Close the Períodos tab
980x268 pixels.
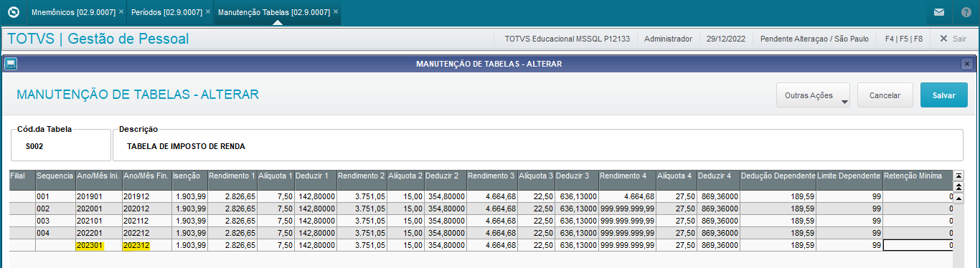tap(208, 12)
